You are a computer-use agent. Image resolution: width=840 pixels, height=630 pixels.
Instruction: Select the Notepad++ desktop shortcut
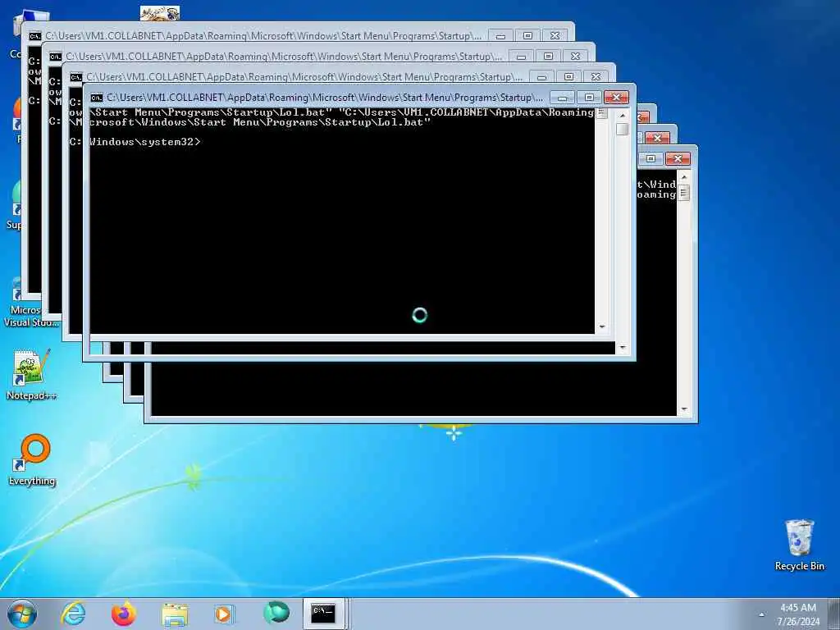pos(32,375)
